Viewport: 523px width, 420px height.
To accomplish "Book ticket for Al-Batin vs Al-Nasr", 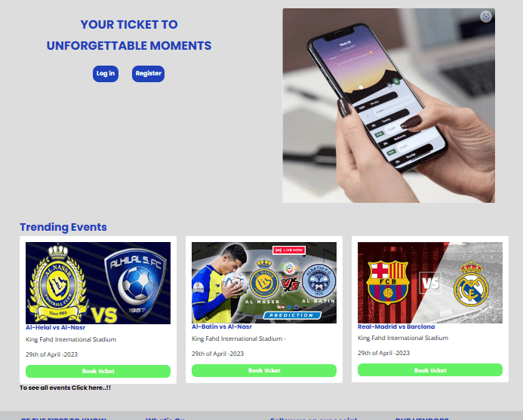I will pos(264,371).
